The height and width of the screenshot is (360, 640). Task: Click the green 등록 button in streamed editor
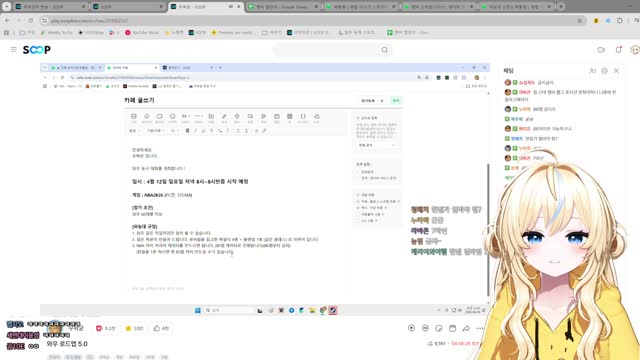point(396,100)
